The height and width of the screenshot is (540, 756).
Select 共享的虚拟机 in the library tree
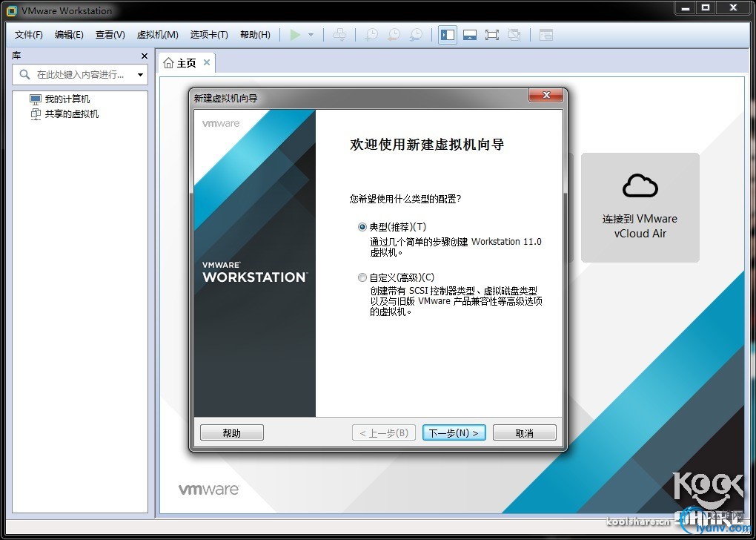coord(64,114)
